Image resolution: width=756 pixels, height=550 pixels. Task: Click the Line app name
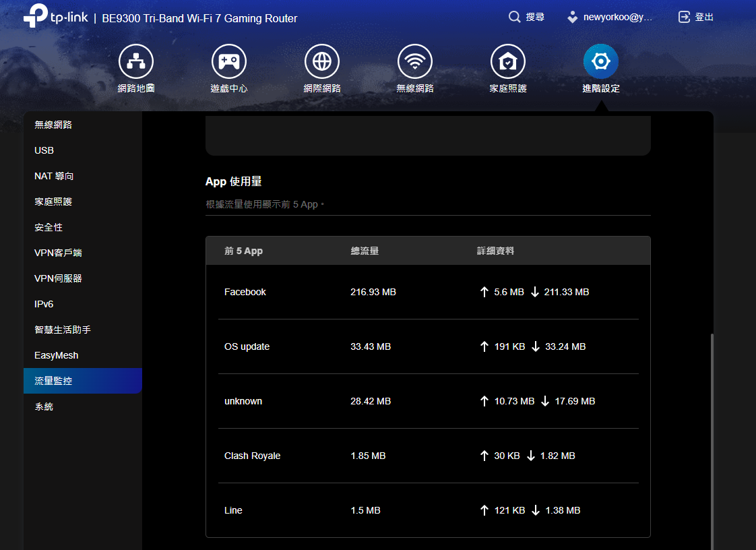[233, 510]
